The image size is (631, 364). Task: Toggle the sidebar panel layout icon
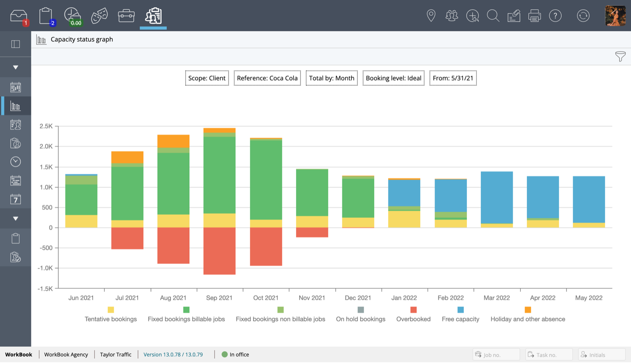click(x=15, y=44)
